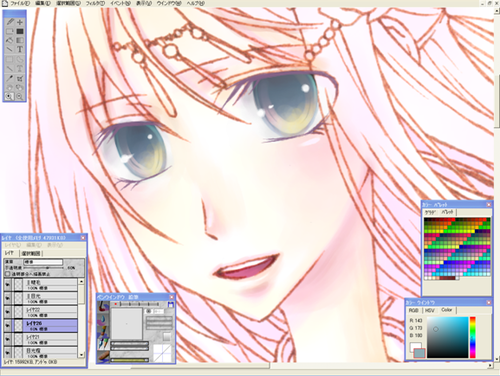The width and height of the screenshot is (500, 376).
Task: Pick the eyedropper color picker tool
Action: (10, 78)
